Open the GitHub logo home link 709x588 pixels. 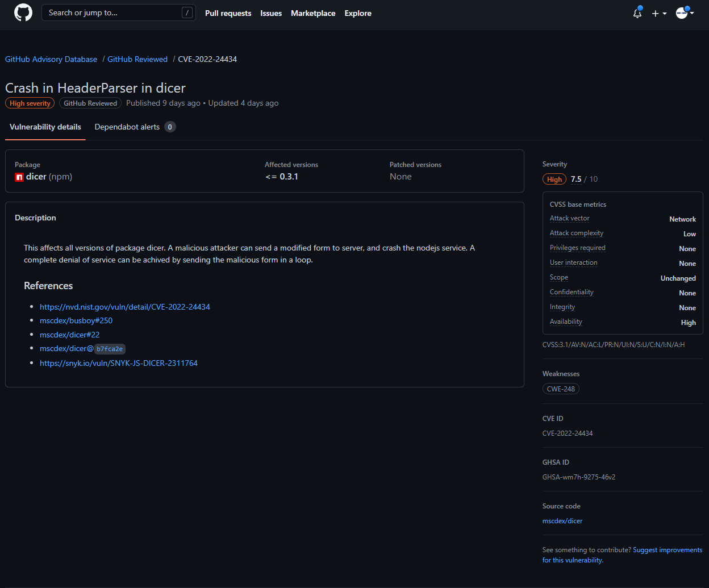click(23, 12)
